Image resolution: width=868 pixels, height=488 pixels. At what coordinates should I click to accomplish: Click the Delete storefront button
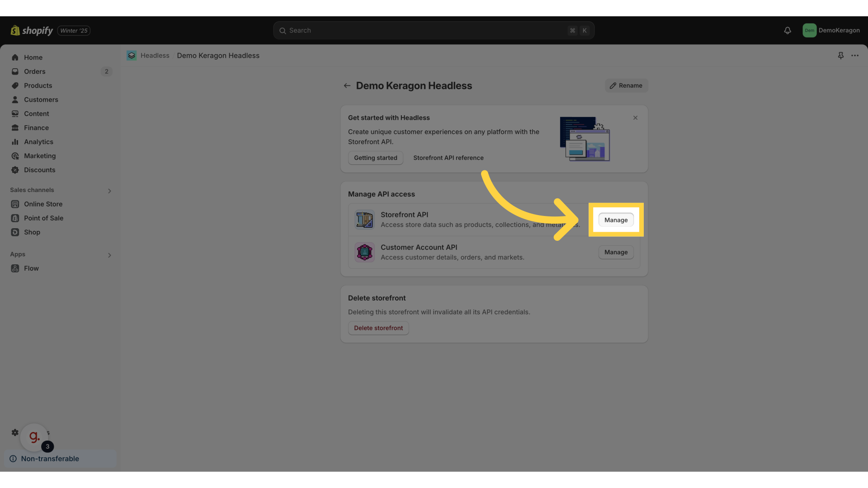point(378,328)
